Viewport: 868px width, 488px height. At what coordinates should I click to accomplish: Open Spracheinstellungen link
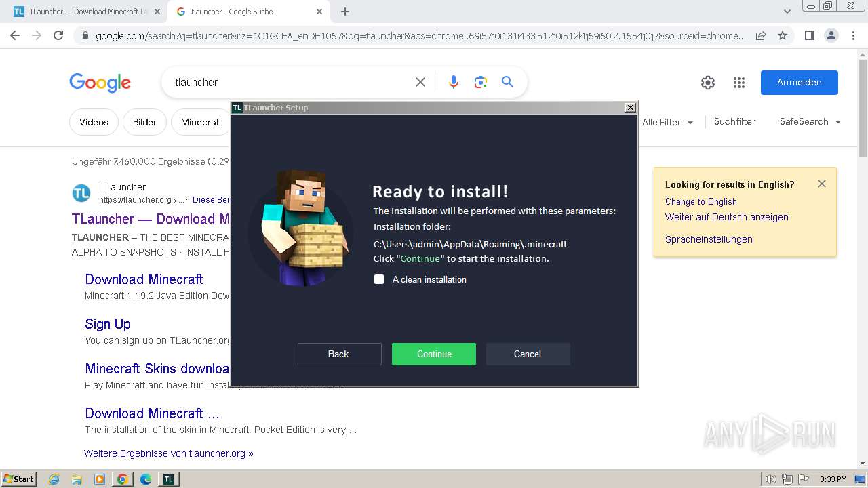tap(709, 239)
